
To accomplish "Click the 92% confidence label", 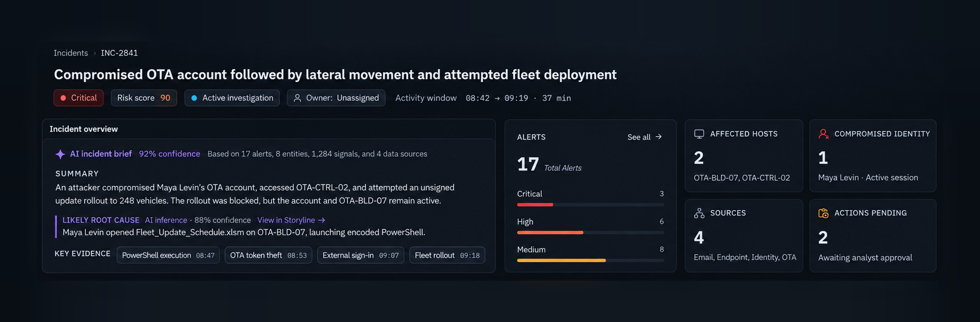I will pyautogui.click(x=170, y=154).
